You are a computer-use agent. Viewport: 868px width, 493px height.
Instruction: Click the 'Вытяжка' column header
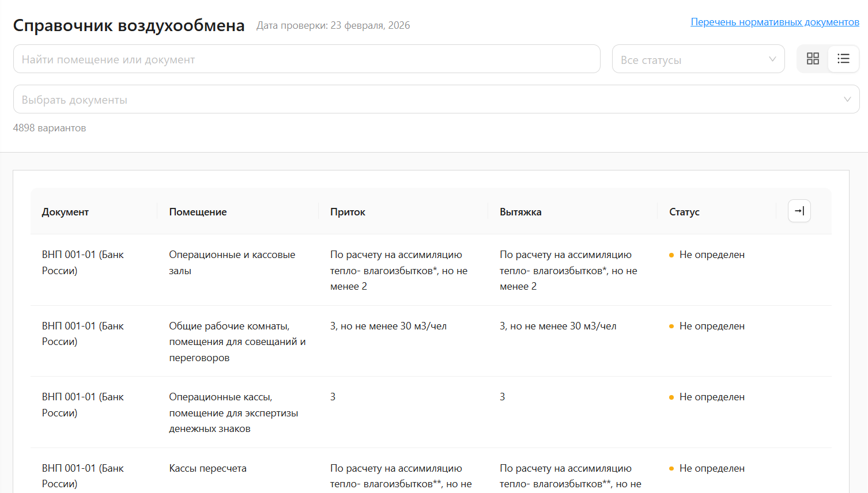click(520, 212)
